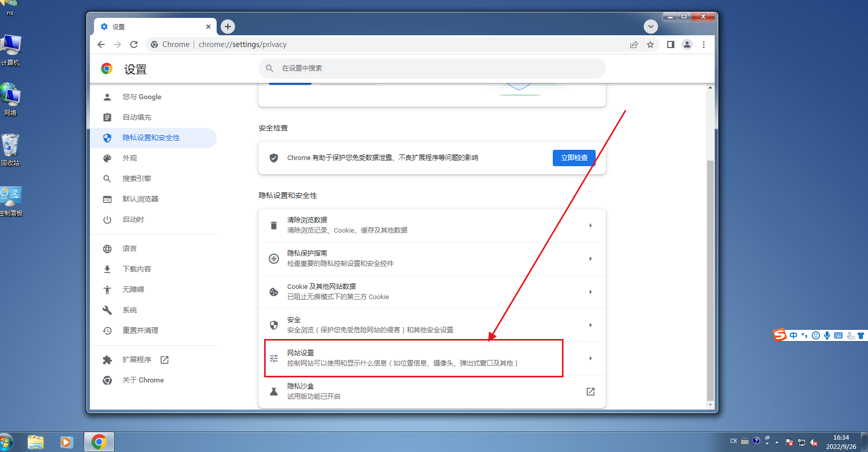868x452 pixels.
Task: Show hidden system tray icons
Action: click(777, 442)
